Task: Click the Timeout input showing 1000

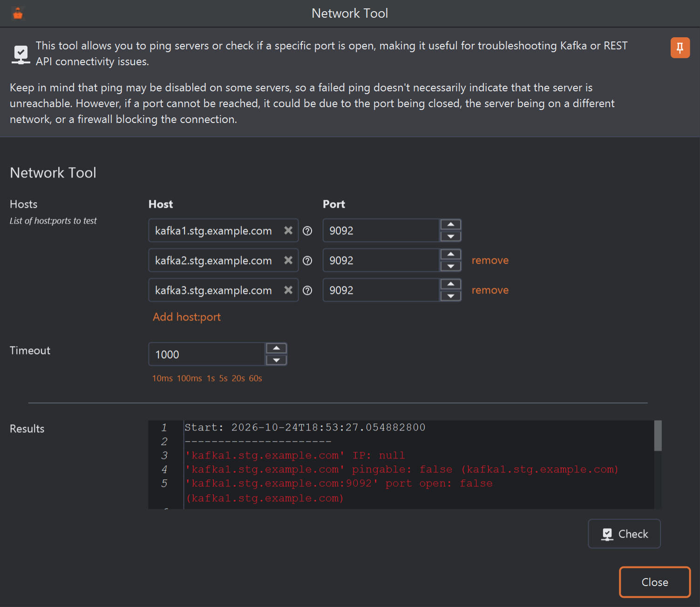Action: [x=207, y=355]
